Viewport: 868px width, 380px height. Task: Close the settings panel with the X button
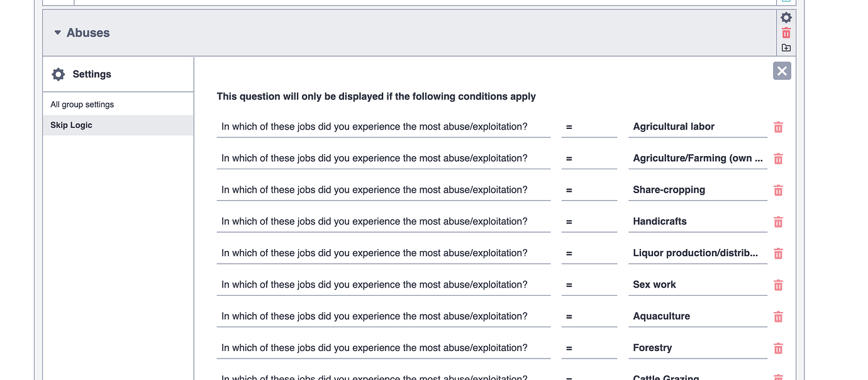[x=781, y=70]
